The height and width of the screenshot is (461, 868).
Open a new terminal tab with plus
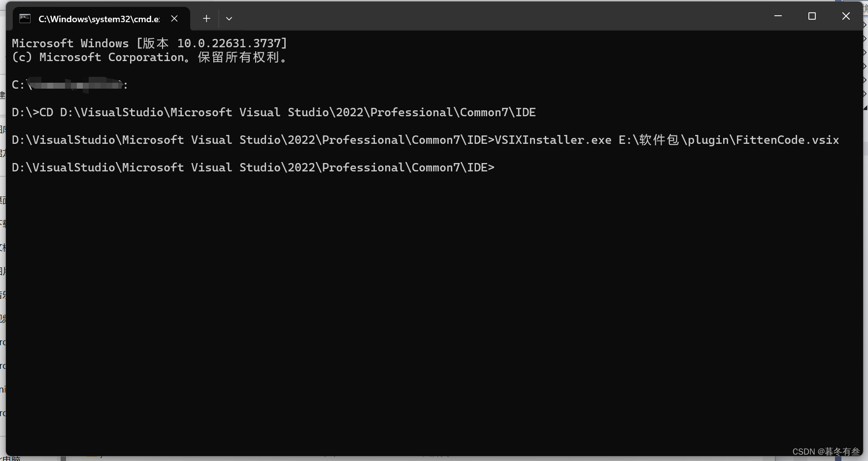coord(206,19)
